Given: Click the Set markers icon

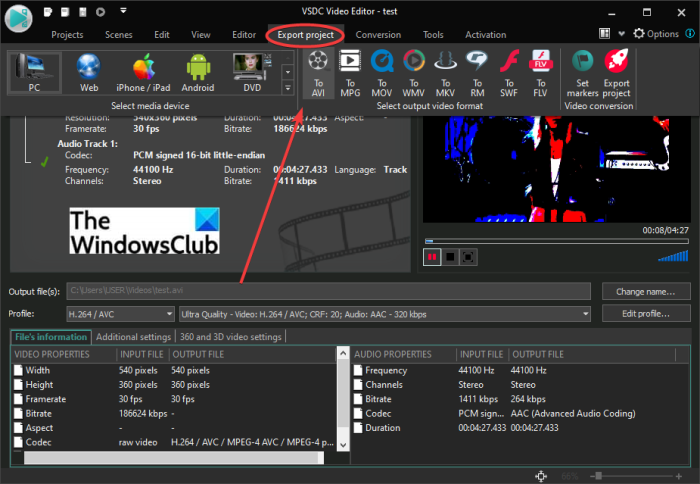Looking at the screenshot, I should click(x=582, y=73).
